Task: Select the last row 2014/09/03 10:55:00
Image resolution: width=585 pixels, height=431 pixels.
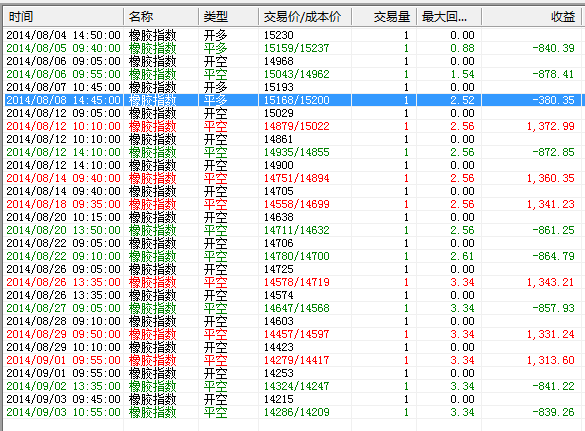Action: (292, 412)
